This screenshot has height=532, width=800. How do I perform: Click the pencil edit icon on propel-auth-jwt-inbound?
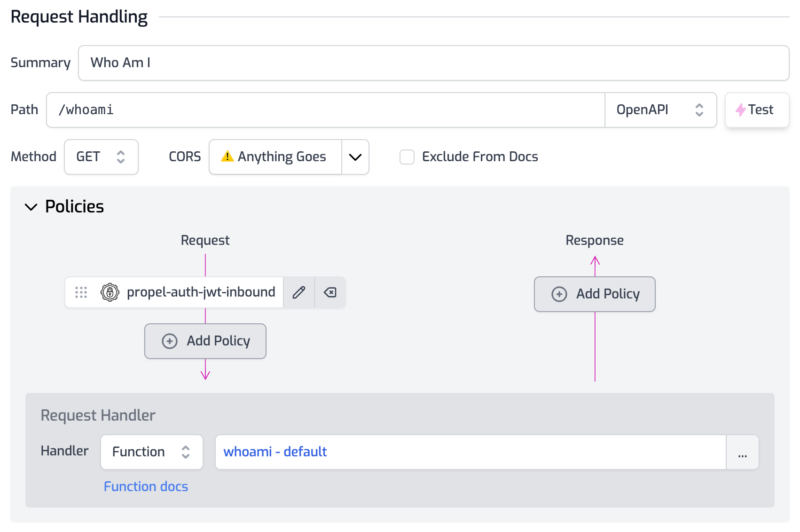[299, 292]
